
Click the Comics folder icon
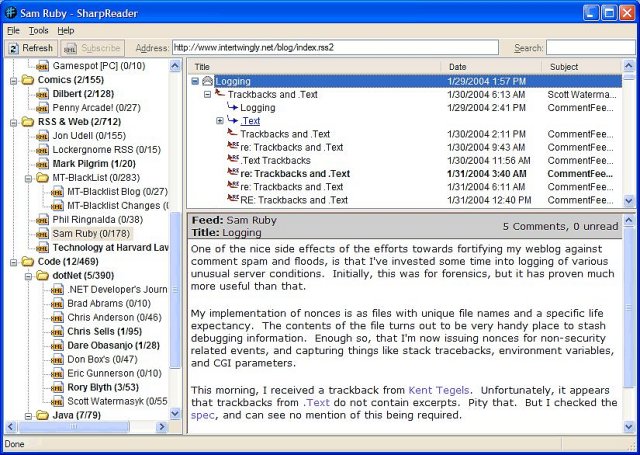coord(28,80)
